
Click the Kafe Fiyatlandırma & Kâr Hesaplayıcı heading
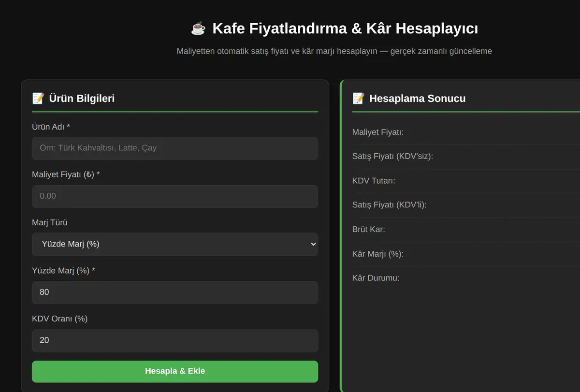click(345, 29)
